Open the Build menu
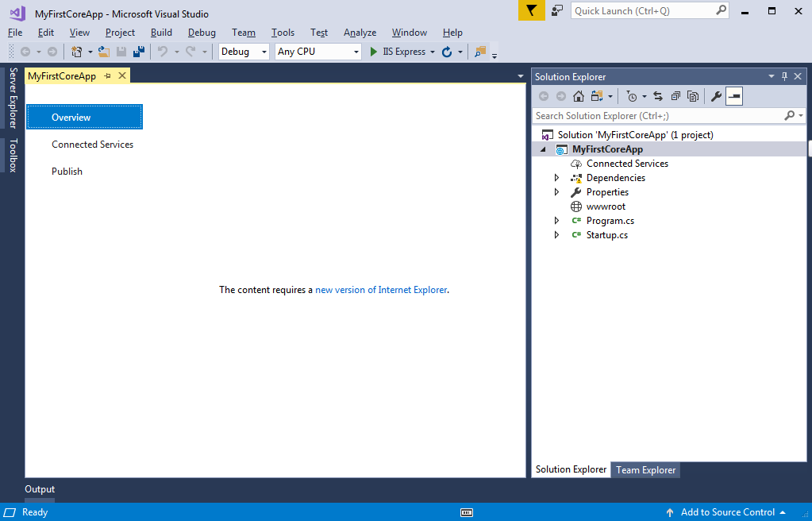Viewport: 812px width, 521px height. [162, 33]
